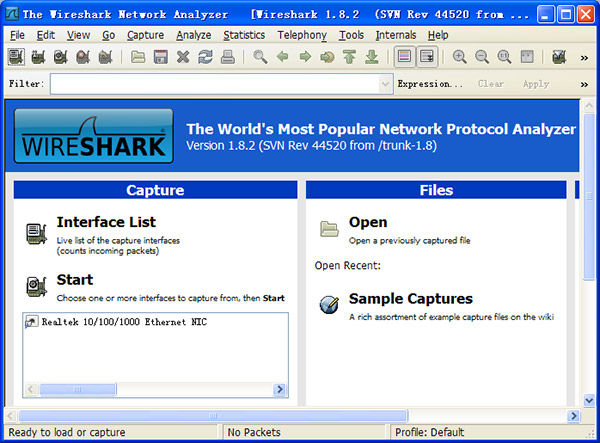The image size is (600, 443).
Task: Open the filter Expression dialog
Action: coord(430,84)
